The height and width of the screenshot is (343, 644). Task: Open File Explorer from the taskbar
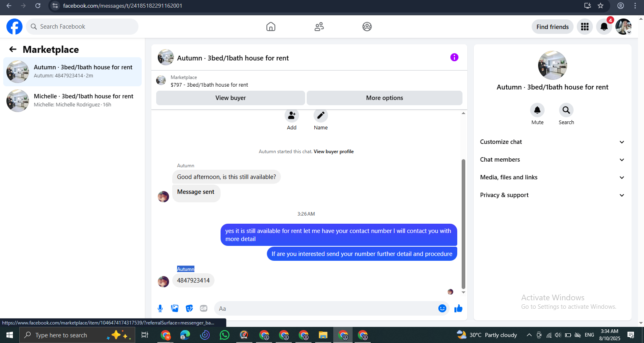[323, 335]
